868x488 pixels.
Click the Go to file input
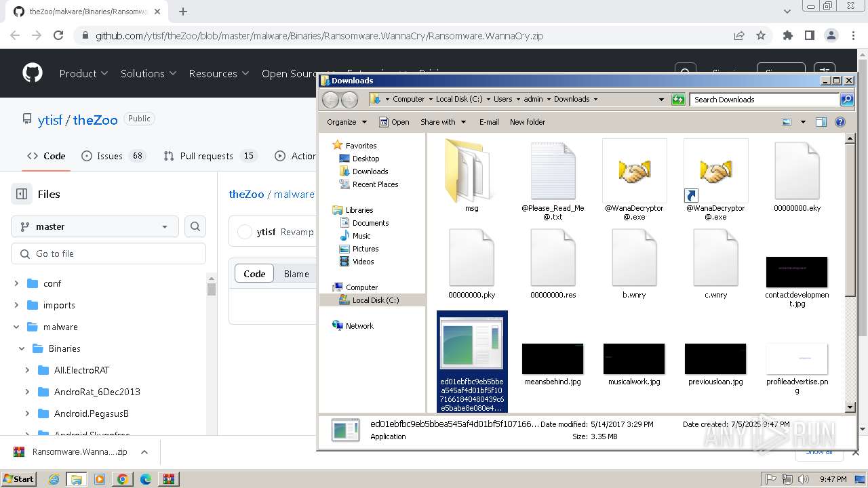[108, 253]
